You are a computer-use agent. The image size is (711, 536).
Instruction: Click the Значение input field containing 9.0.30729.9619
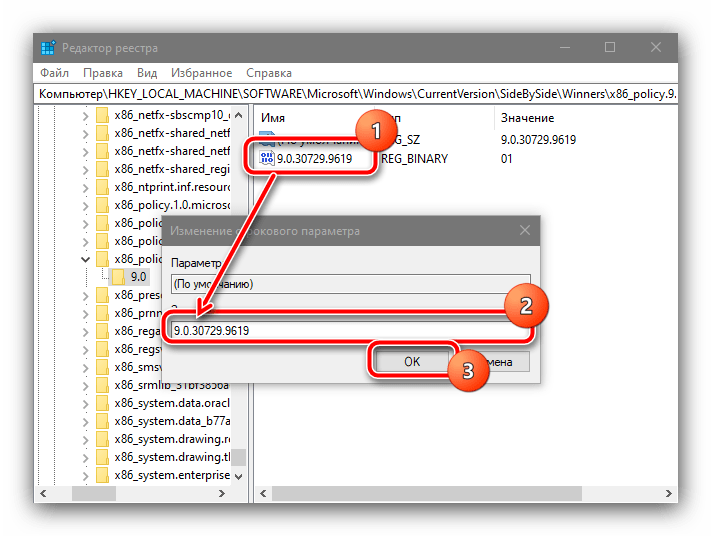pyautogui.click(x=351, y=331)
